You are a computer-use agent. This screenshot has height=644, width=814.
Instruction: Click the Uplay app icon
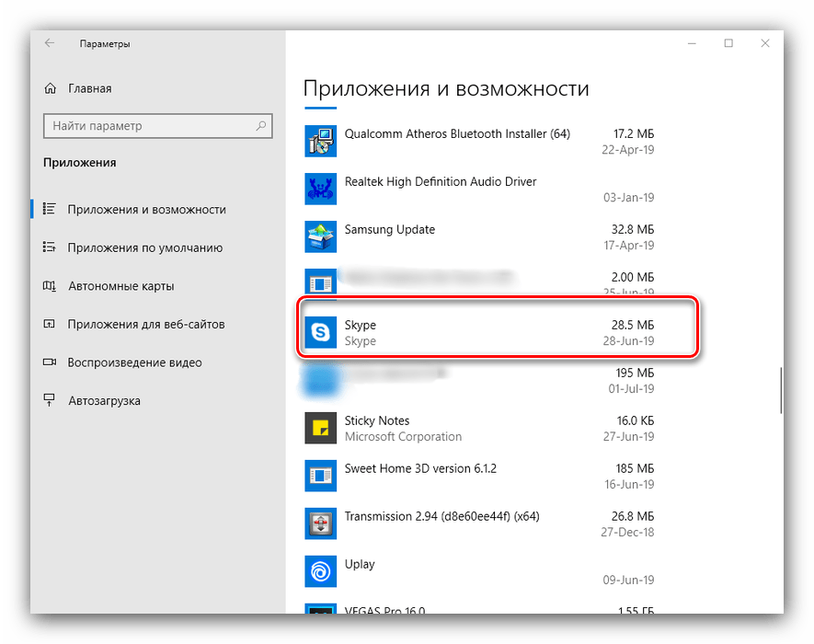[x=320, y=572]
